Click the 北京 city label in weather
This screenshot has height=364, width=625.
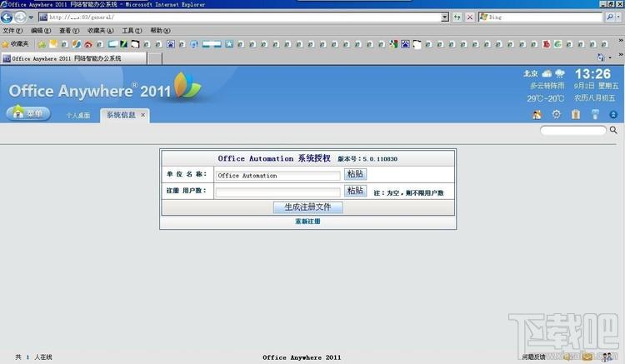531,73
